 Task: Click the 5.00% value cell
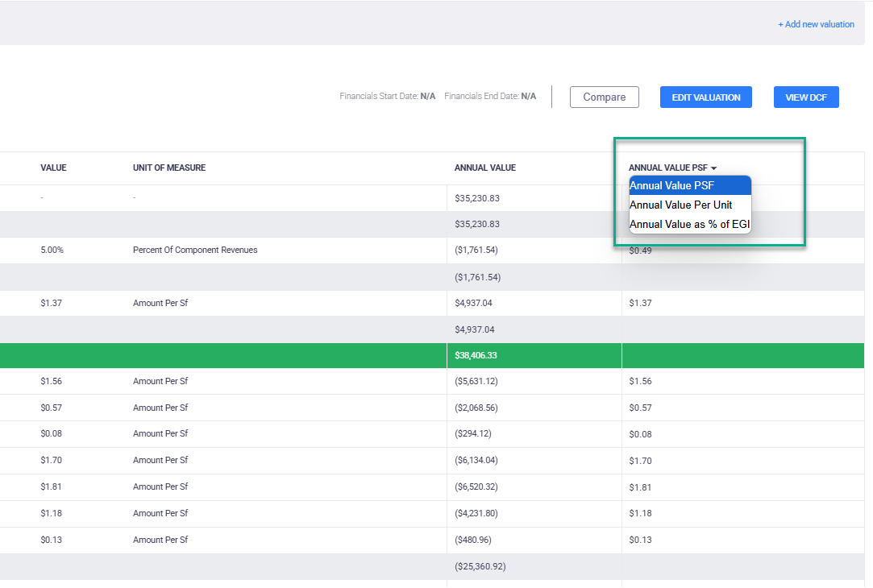coord(52,250)
